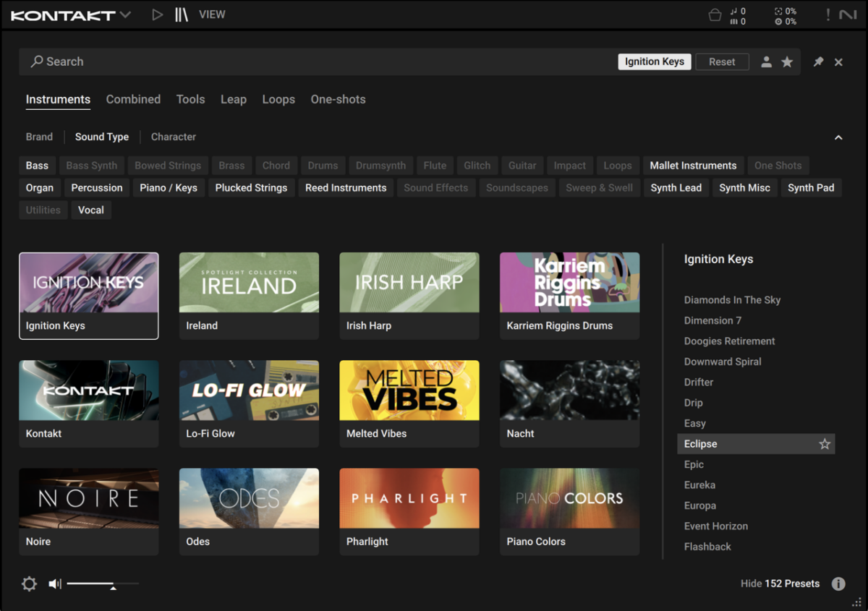Mute preview with the speaker icon

(x=55, y=584)
